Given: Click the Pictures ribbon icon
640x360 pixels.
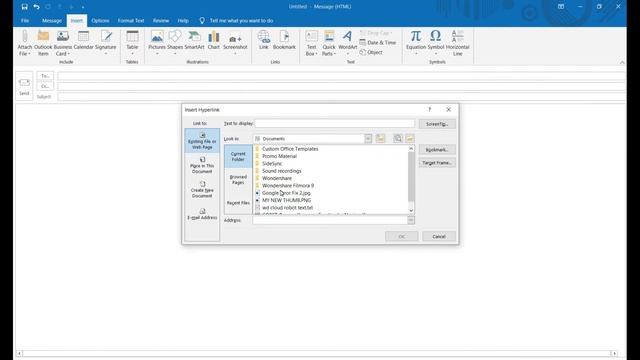Looking at the screenshot, I should (157, 43).
